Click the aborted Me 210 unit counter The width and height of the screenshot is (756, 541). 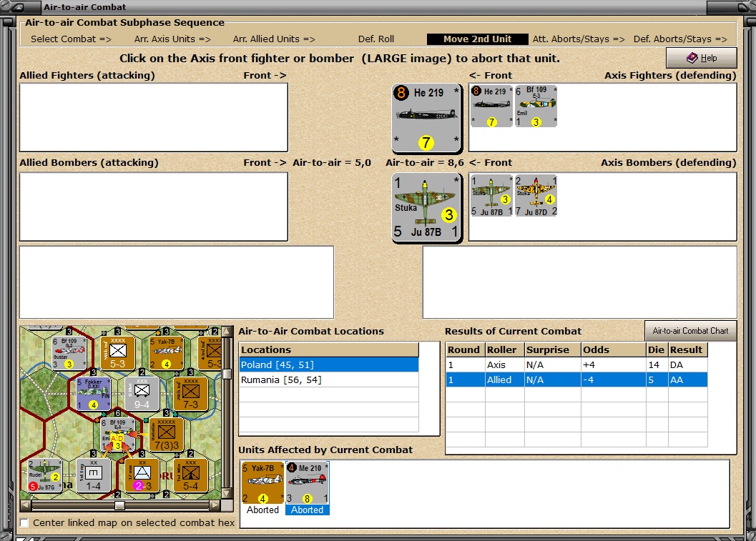(307, 482)
